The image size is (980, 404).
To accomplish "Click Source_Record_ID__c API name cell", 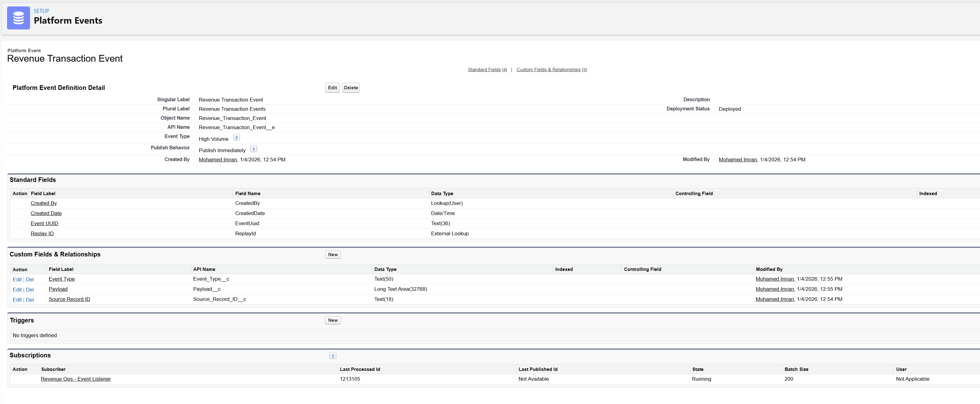I will (x=220, y=299).
